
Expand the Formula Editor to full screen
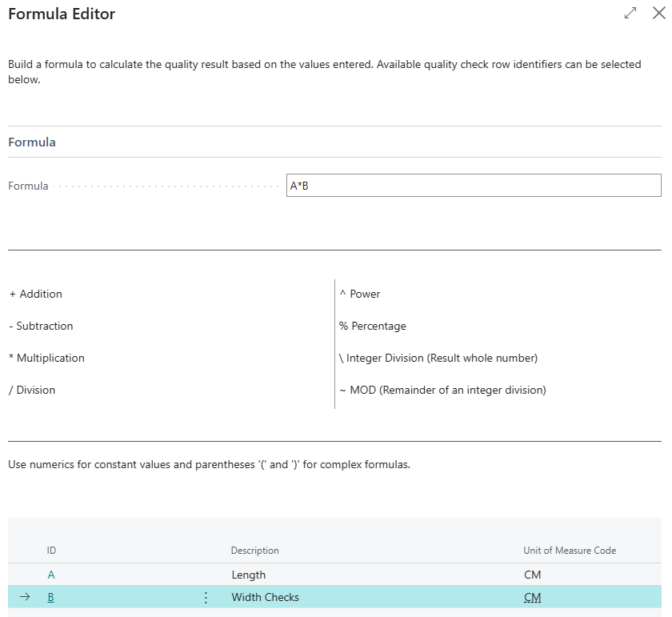630,14
